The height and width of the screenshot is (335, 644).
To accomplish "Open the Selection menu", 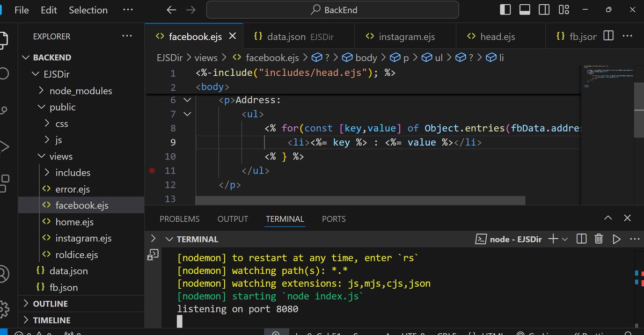I will click(88, 10).
